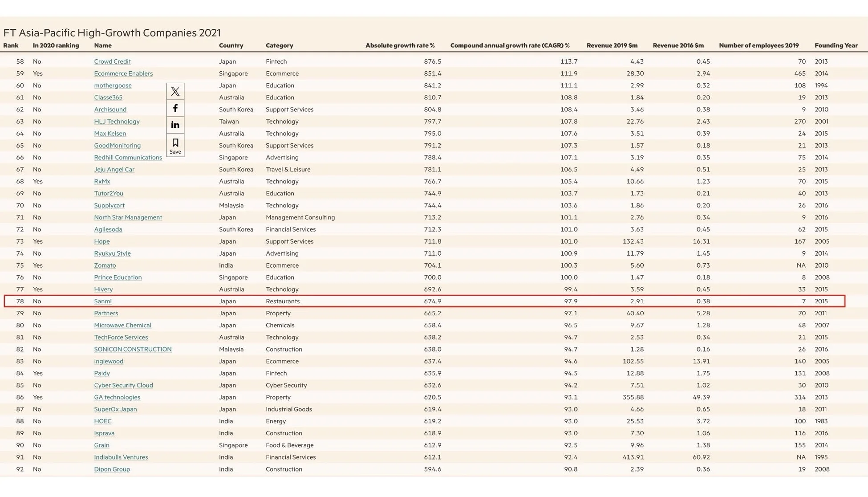Share the article on Facebook

tap(175, 108)
